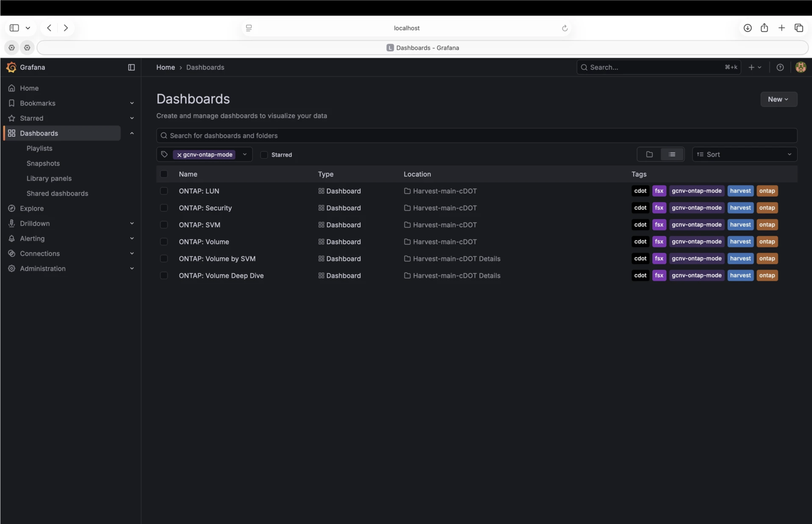Check the ONTAP: Volume Deep Dive checkbox

(164, 275)
